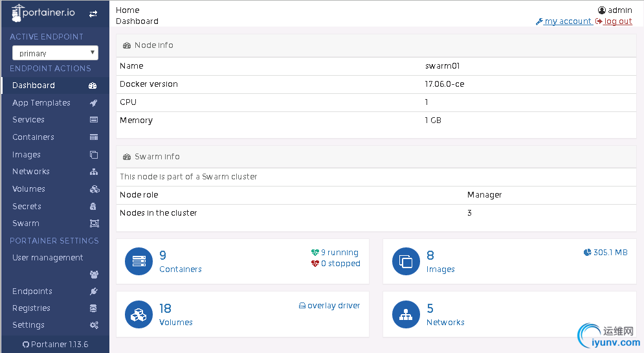Click the Images clone icon in the sidebar
Image resolution: width=644 pixels, height=353 pixels.
[94, 155]
